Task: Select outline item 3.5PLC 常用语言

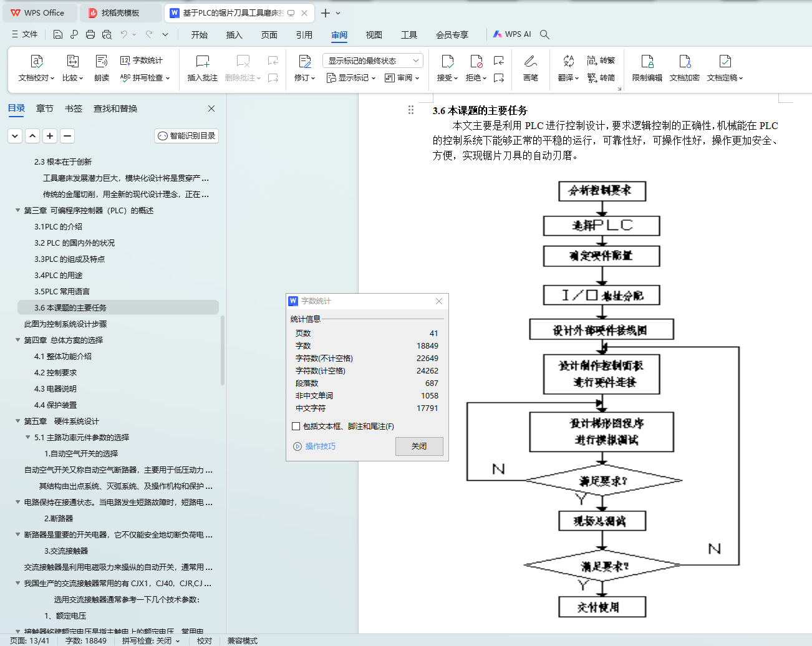Action: tap(62, 291)
